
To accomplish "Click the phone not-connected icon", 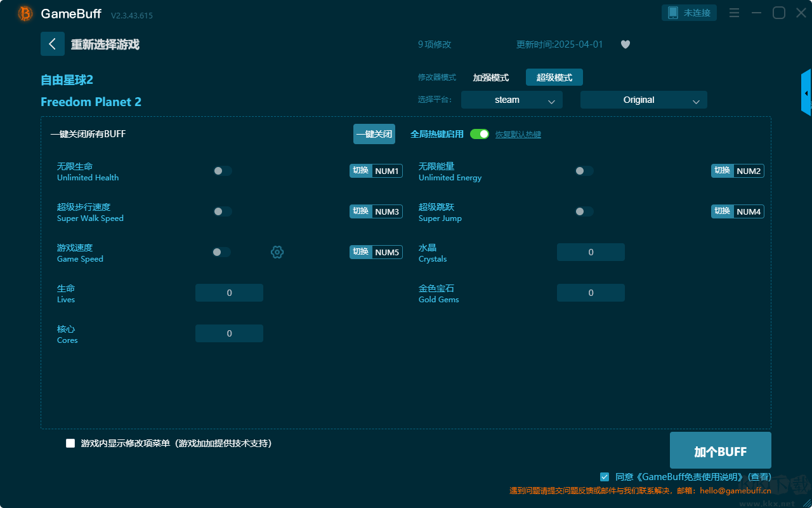I will point(673,13).
